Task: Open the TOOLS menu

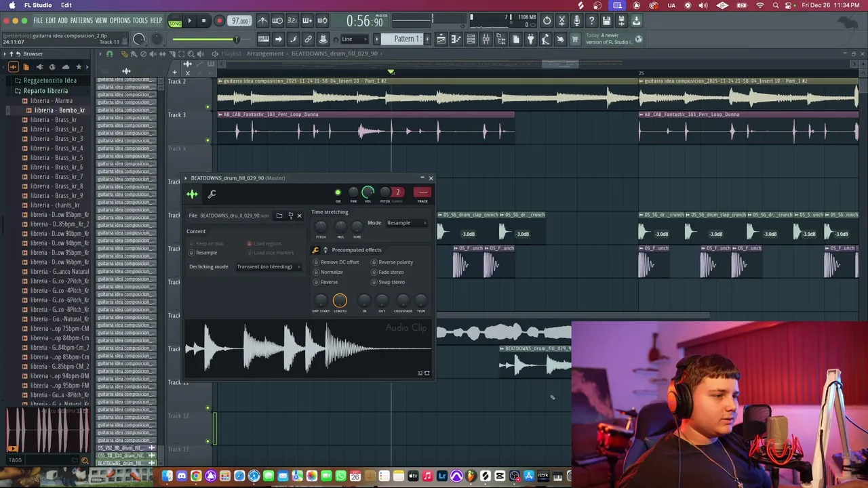Action: click(x=140, y=21)
